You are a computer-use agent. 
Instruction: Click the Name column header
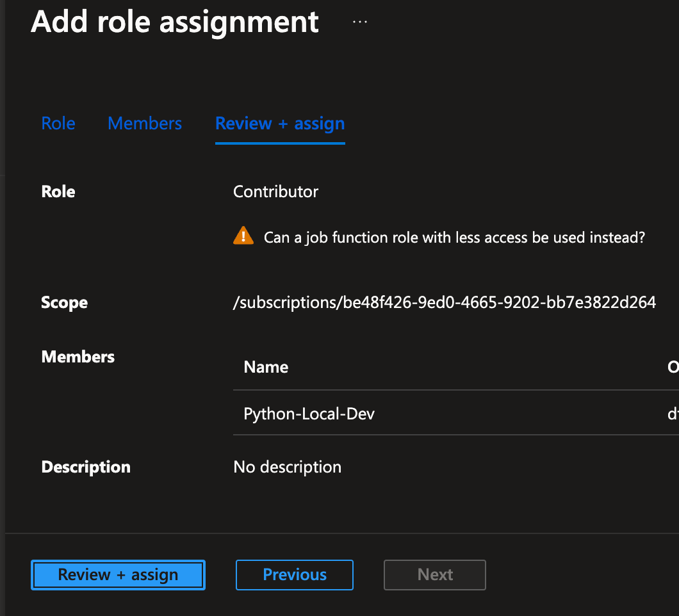click(x=266, y=367)
